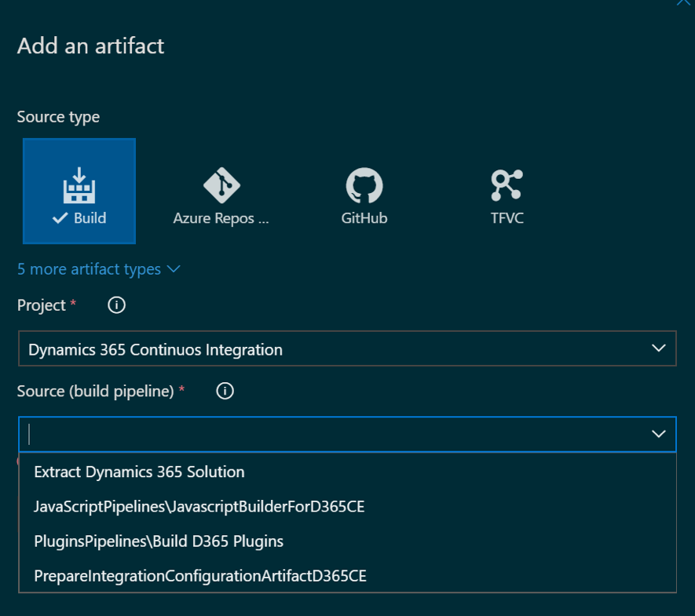Open the Project field info icon
This screenshot has width=695, height=616.
pos(116,304)
